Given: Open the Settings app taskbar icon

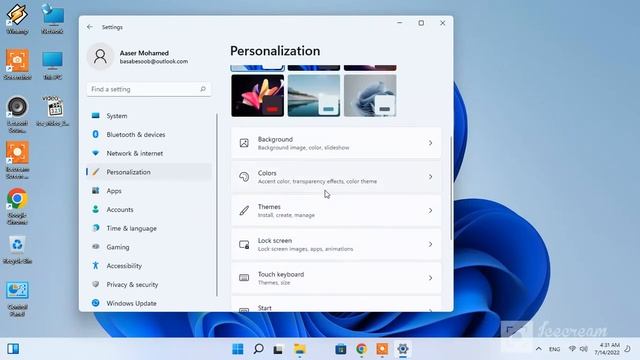Looking at the screenshot, I should point(403,349).
